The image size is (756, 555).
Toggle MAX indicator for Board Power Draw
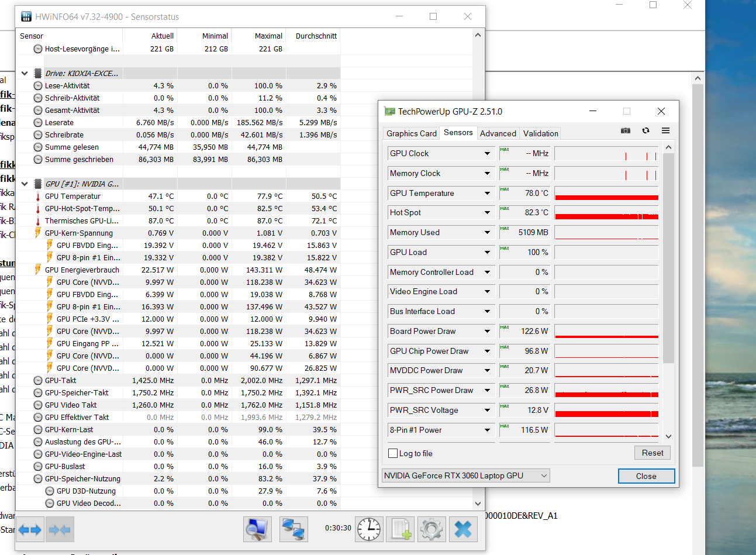point(505,328)
